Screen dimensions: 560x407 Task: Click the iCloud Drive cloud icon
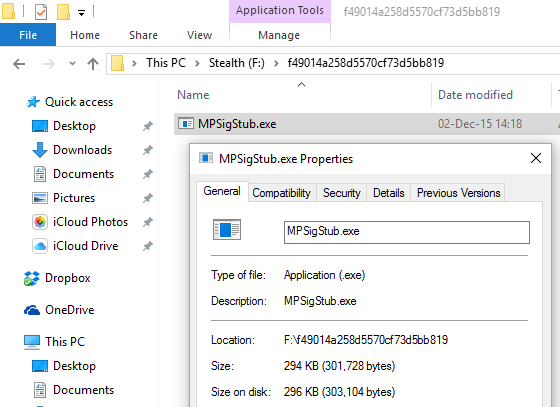pos(40,246)
